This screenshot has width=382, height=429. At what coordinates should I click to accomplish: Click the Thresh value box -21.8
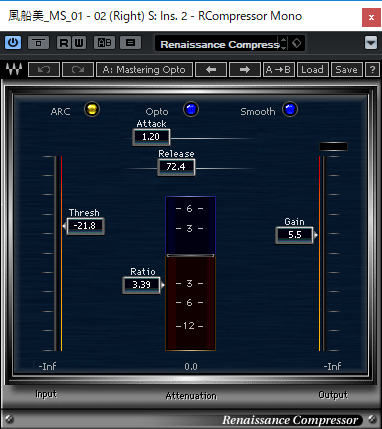(86, 226)
